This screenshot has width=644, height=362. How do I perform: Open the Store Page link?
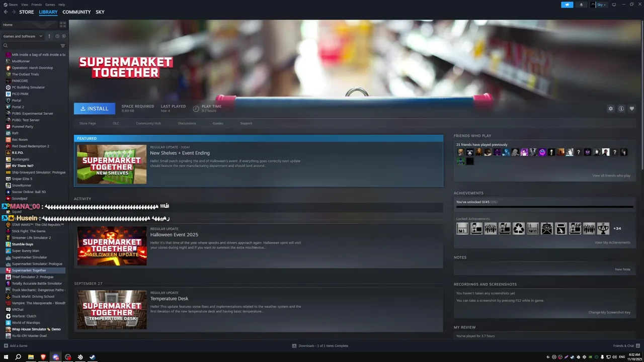(x=88, y=123)
